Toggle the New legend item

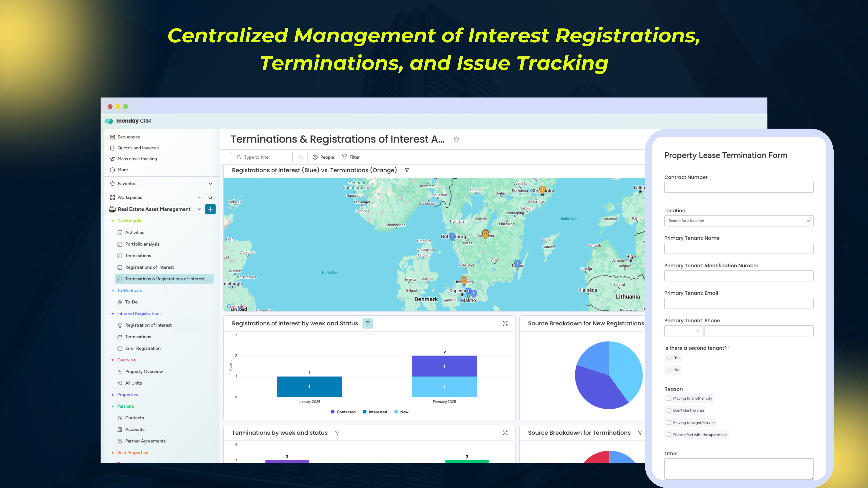click(x=401, y=412)
